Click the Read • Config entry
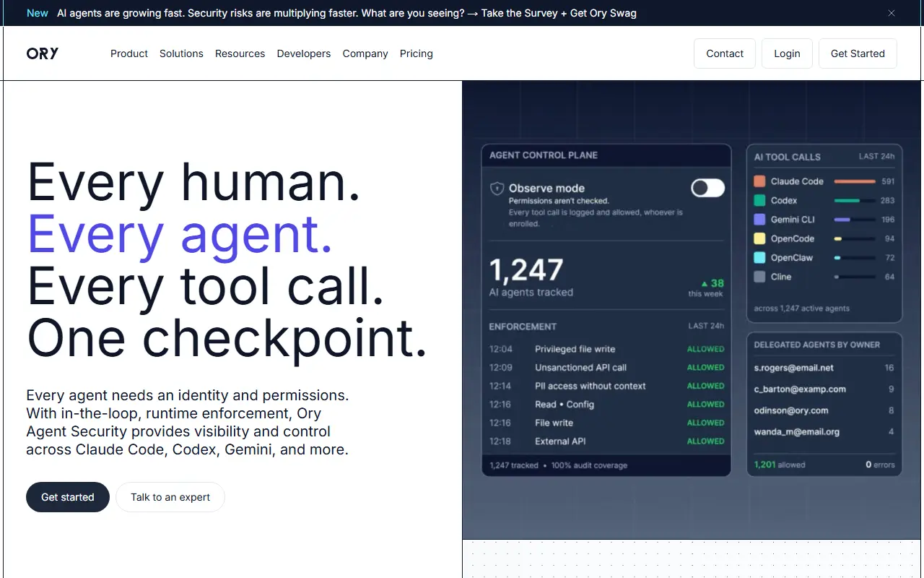Viewport: 924px width, 578px height. coord(565,405)
